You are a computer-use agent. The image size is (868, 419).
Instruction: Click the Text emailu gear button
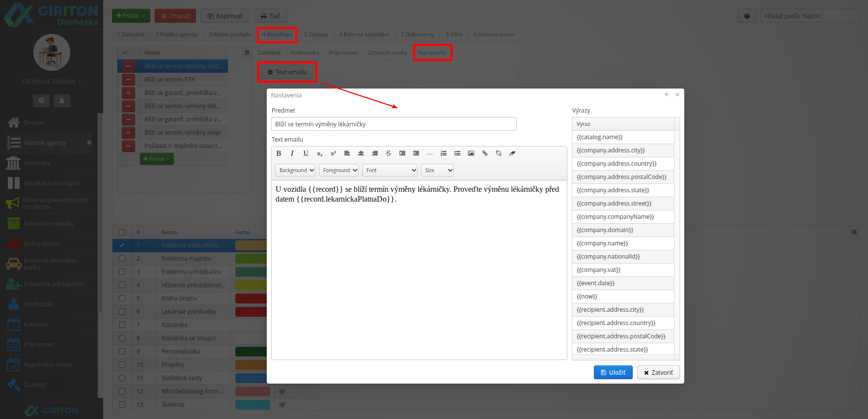pos(287,72)
